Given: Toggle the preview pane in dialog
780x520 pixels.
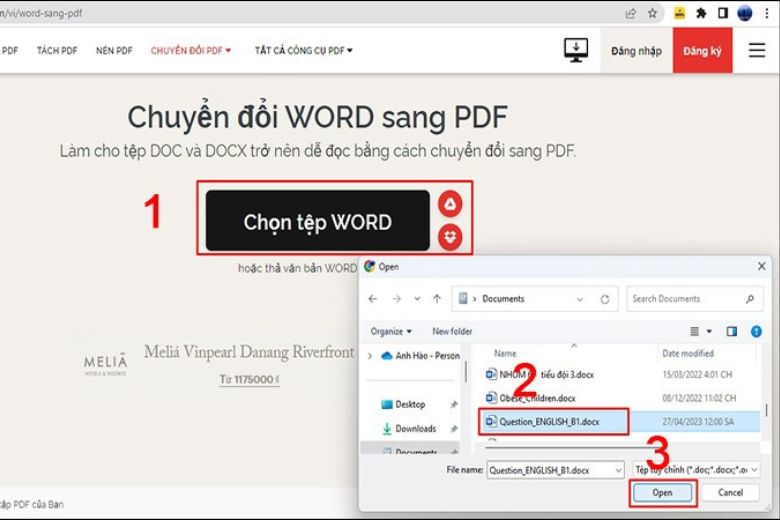Looking at the screenshot, I should [x=731, y=331].
